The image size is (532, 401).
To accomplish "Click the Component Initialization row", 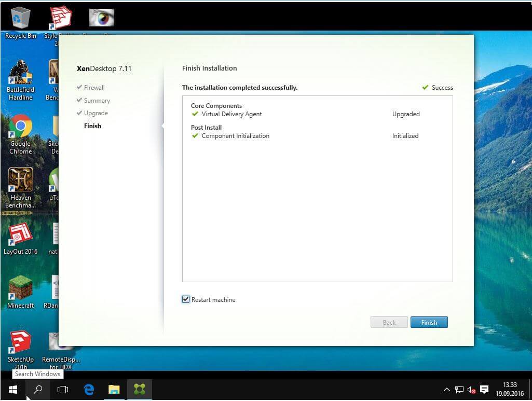I will 305,135.
